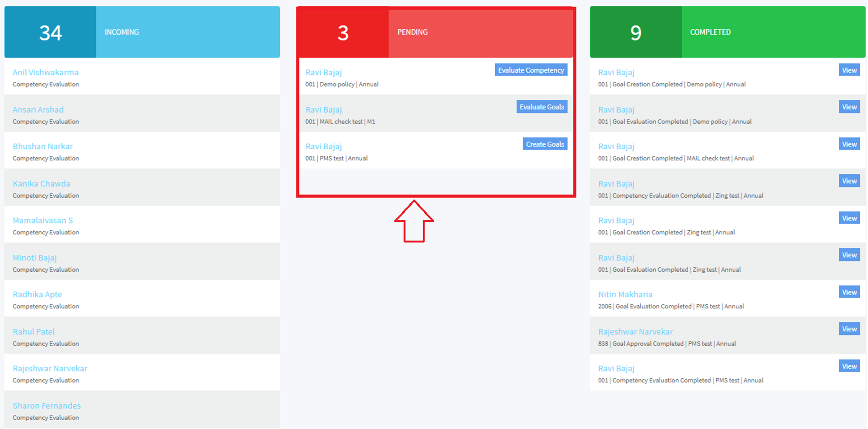
Task: Select Bhushan Narkar in incoming list
Action: point(43,146)
